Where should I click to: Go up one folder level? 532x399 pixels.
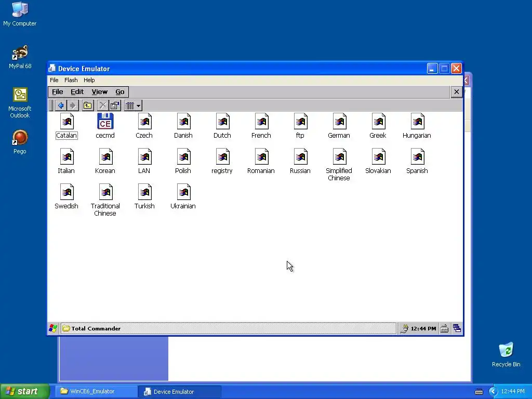click(87, 105)
